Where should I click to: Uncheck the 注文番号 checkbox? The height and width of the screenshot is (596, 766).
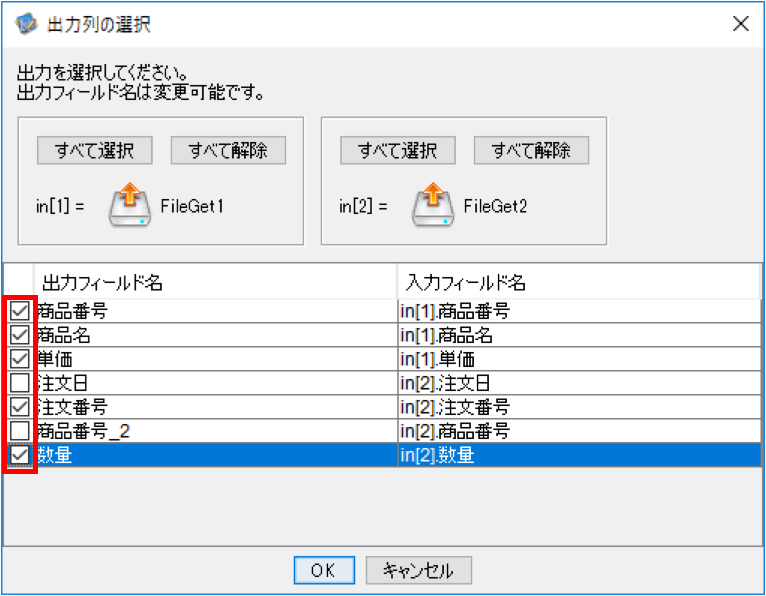(x=20, y=406)
